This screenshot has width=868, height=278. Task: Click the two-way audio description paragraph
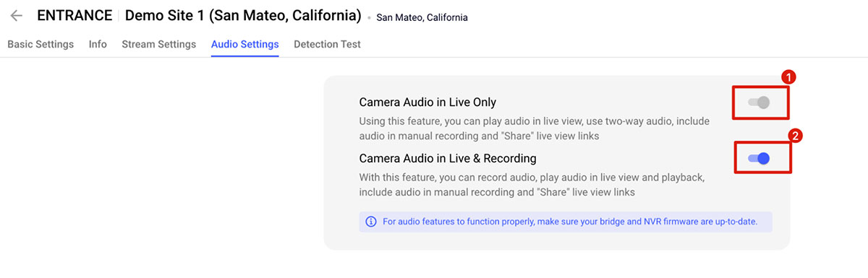pos(535,128)
